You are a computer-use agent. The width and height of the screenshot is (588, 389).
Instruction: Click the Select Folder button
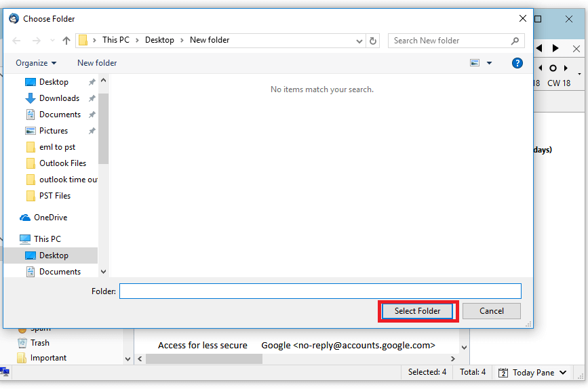point(417,311)
